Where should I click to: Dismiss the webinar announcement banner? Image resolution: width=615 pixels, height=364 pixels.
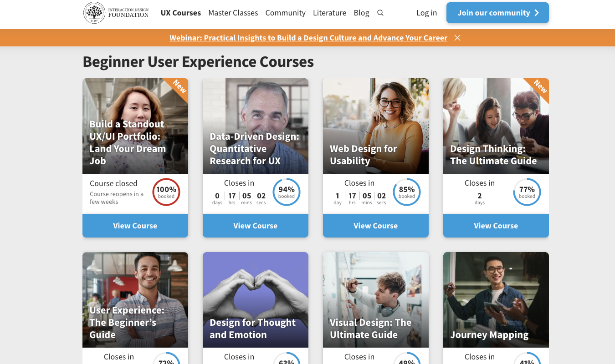pos(457,38)
